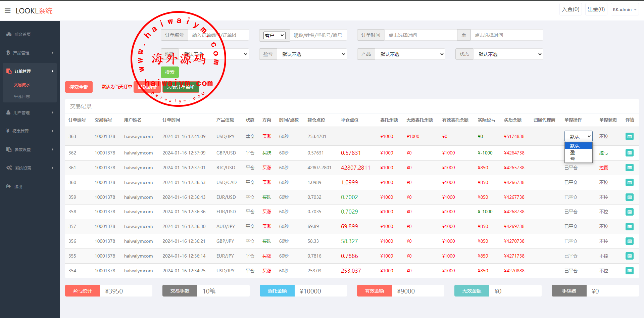The width and height of the screenshot is (644, 318).
Task: Open details icon for order 360
Action: coord(629,182)
